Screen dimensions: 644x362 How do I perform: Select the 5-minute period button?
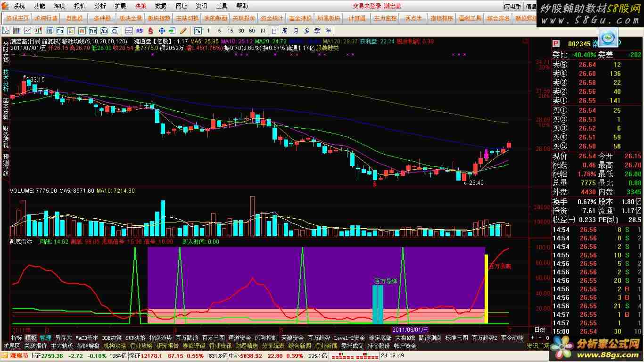[x=219, y=31]
